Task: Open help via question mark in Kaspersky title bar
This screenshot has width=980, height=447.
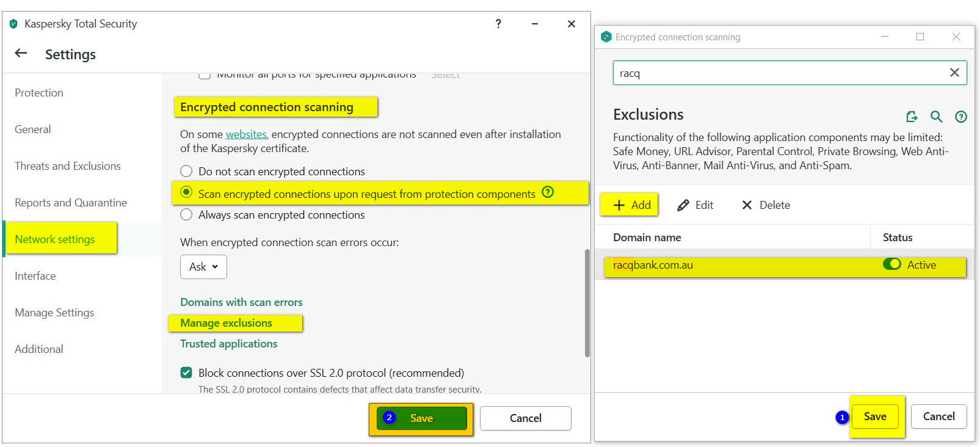Action: click(x=498, y=24)
